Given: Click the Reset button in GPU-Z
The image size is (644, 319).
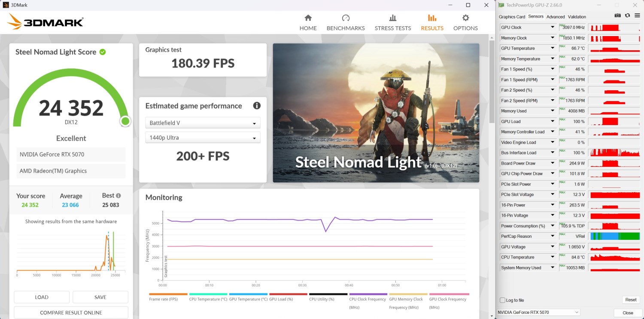Looking at the screenshot, I should point(631,300).
